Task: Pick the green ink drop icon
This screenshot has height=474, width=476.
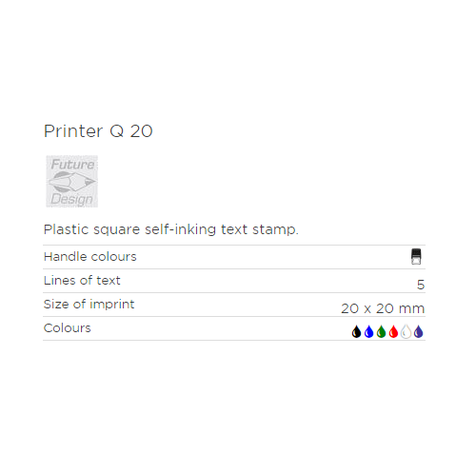Action: [x=381, y=331]
